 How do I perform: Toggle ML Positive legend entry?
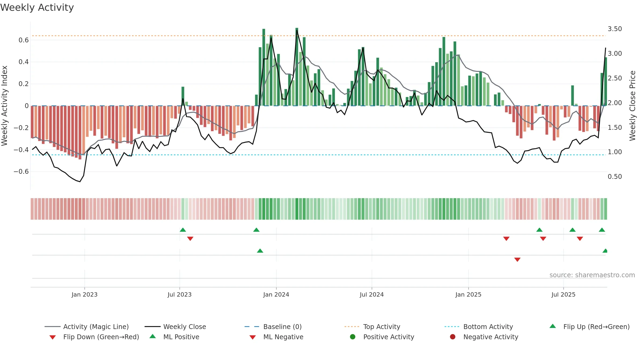point(174,337)
